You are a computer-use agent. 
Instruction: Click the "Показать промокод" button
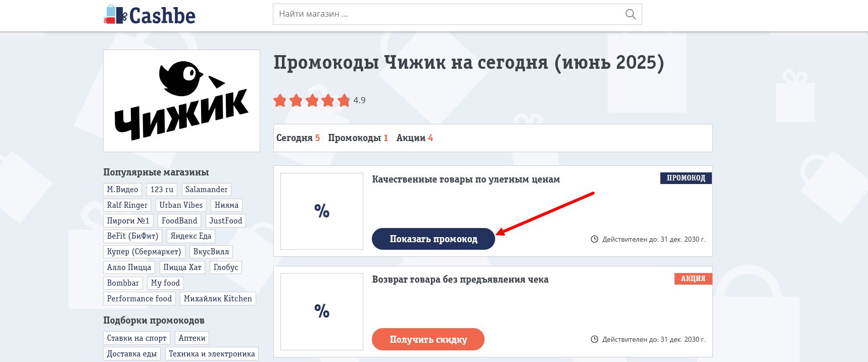pos(433,239)
